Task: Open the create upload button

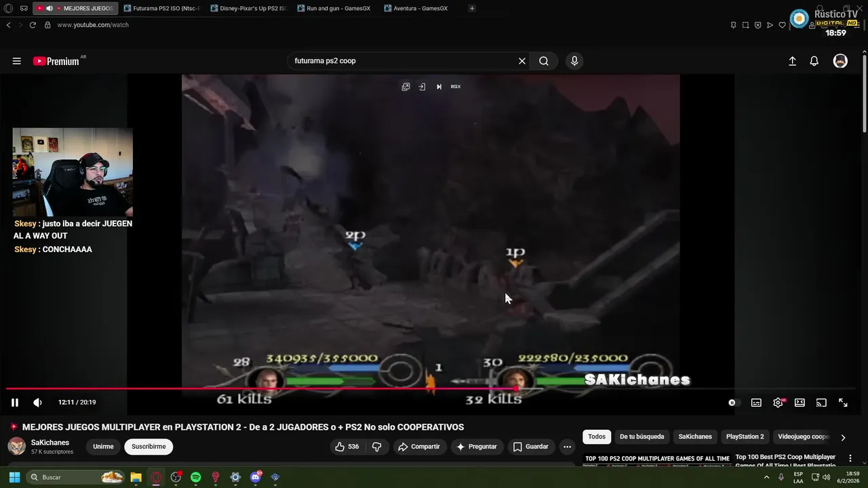Action: click(792, 61)
